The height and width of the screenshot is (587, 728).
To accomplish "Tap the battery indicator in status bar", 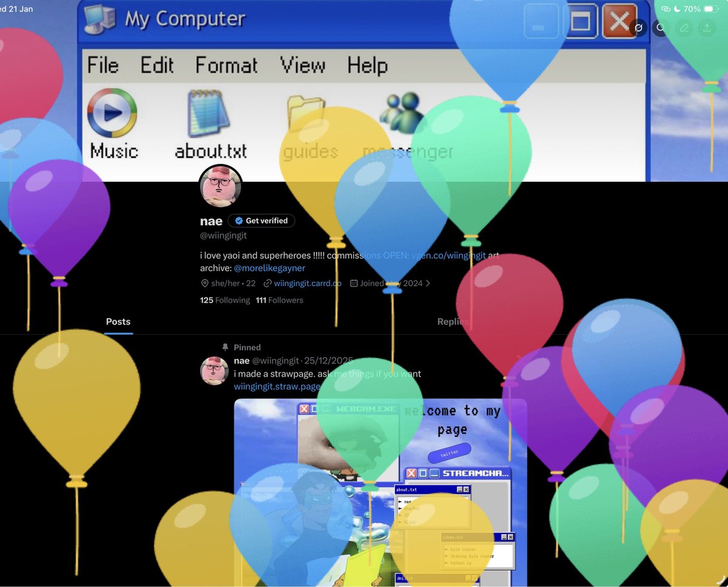I will click(711, 9).
